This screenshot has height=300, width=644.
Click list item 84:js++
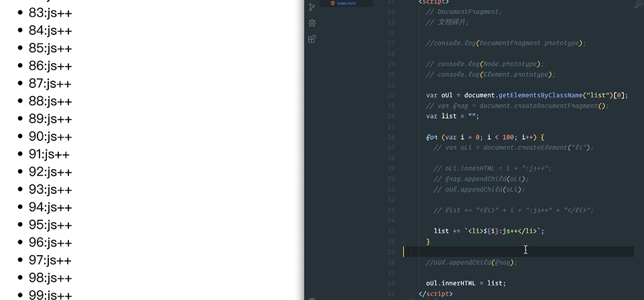[50, 30]
